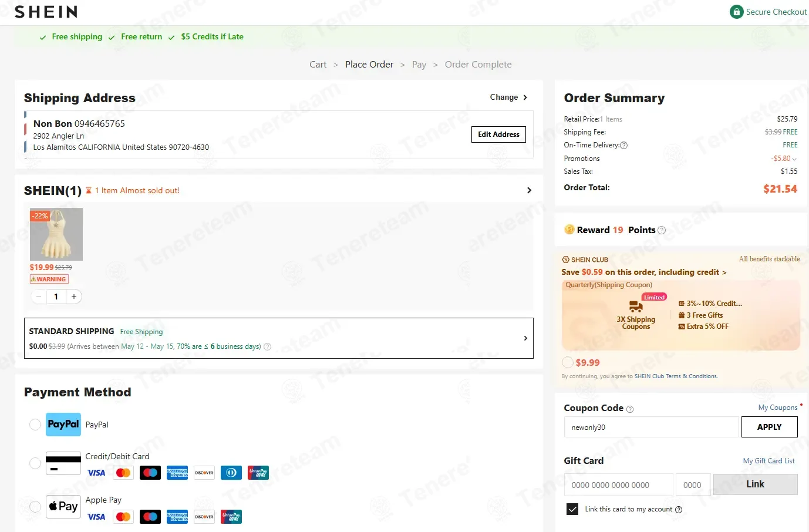Click Visa logo under Apple Pay

(x=96, y=517)
